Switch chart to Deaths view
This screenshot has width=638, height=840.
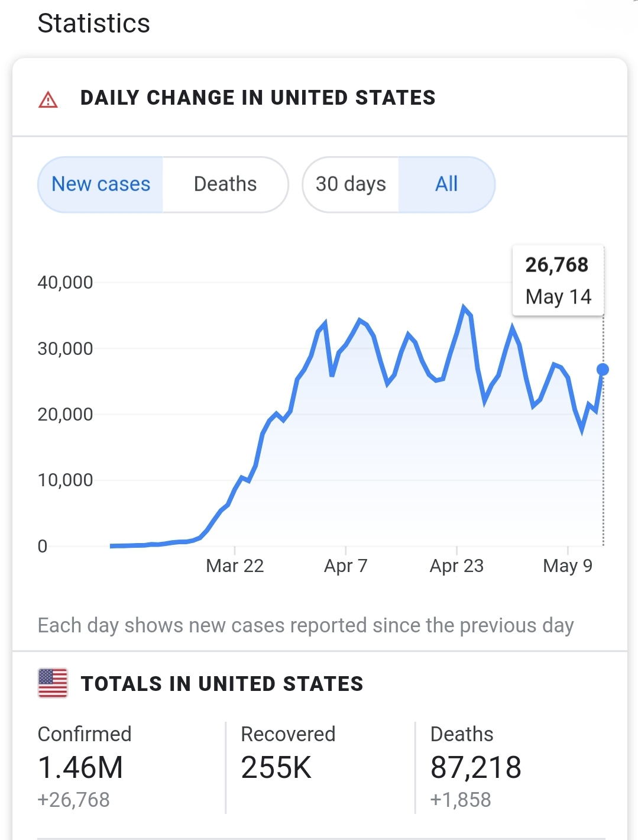225,184
